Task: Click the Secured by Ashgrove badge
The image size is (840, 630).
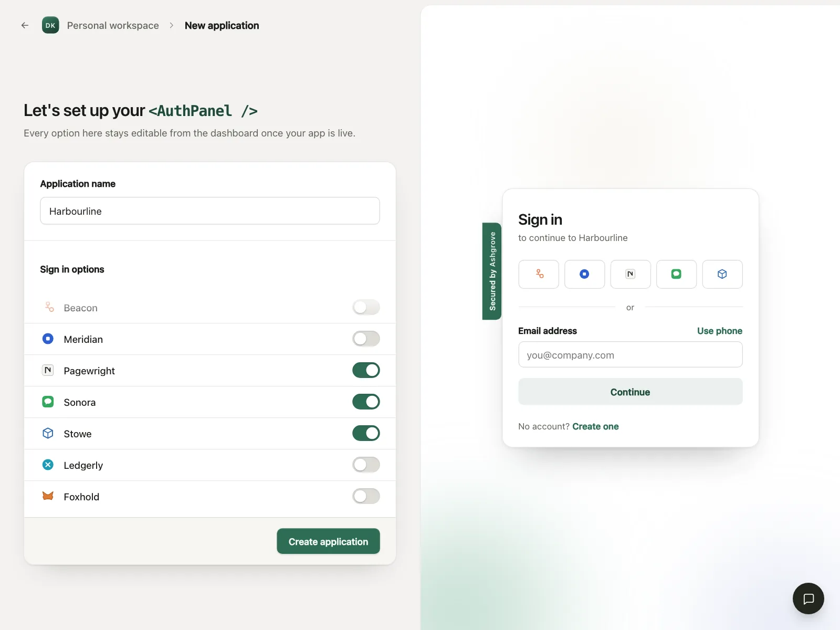Action: [492, 271]
